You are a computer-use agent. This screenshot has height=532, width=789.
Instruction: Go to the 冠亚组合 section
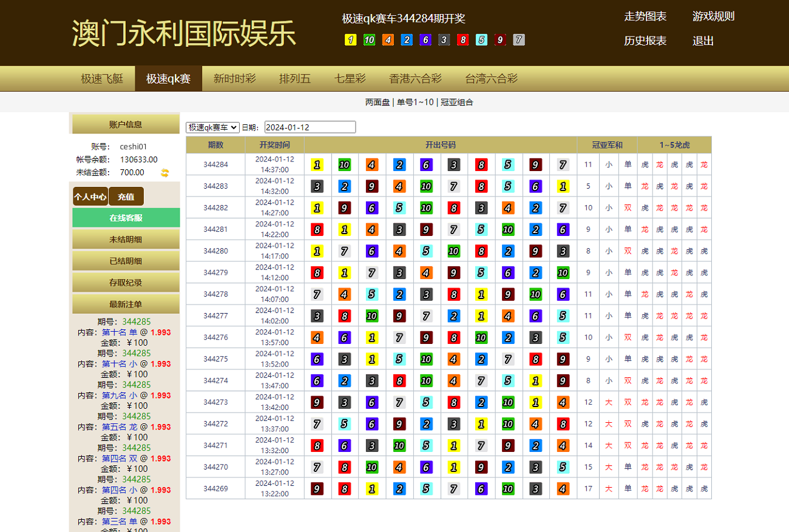[457, 103]
